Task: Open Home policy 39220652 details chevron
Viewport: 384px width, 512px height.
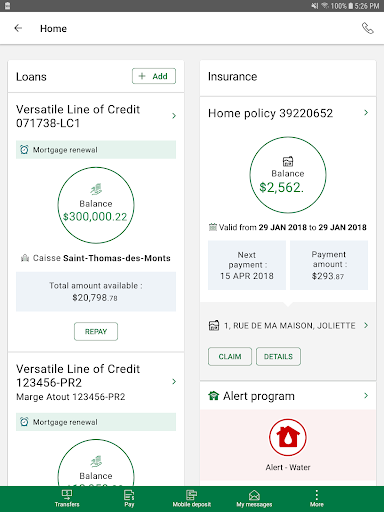Action: 366,113
